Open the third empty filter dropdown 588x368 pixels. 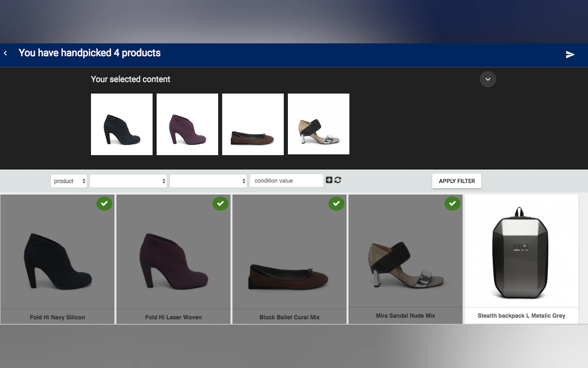click(208, 181)
